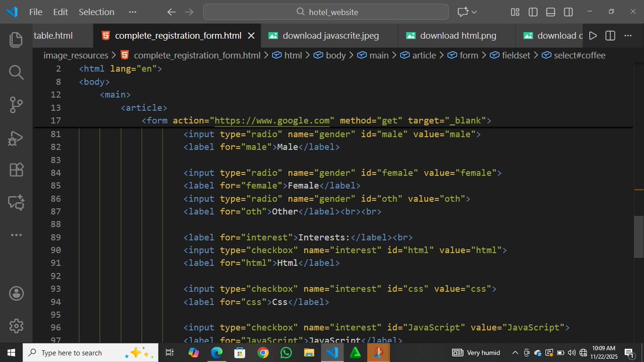
Task: Open Microsoft Edge from the taskbar
Action: 217,353
